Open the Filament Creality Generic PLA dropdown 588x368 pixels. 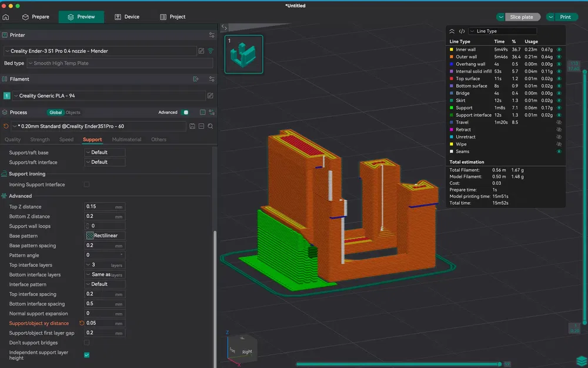[109, 95]
